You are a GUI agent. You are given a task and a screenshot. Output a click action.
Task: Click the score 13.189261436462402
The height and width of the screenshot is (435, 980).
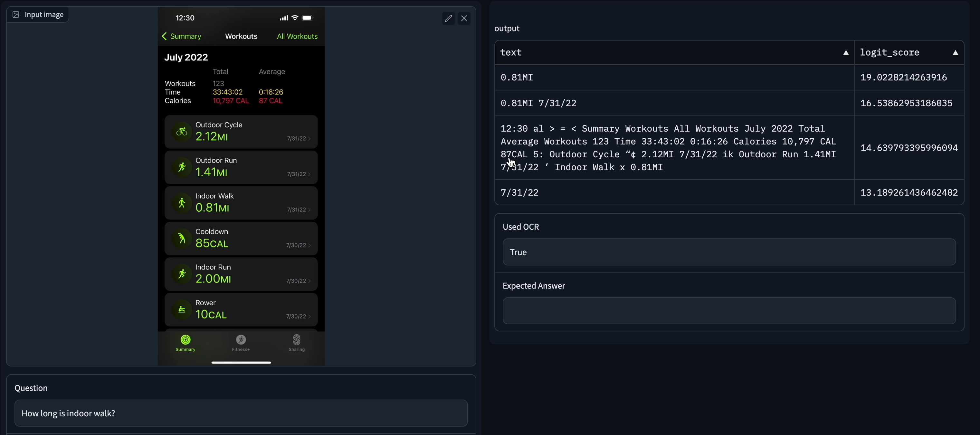coord(909,193)
